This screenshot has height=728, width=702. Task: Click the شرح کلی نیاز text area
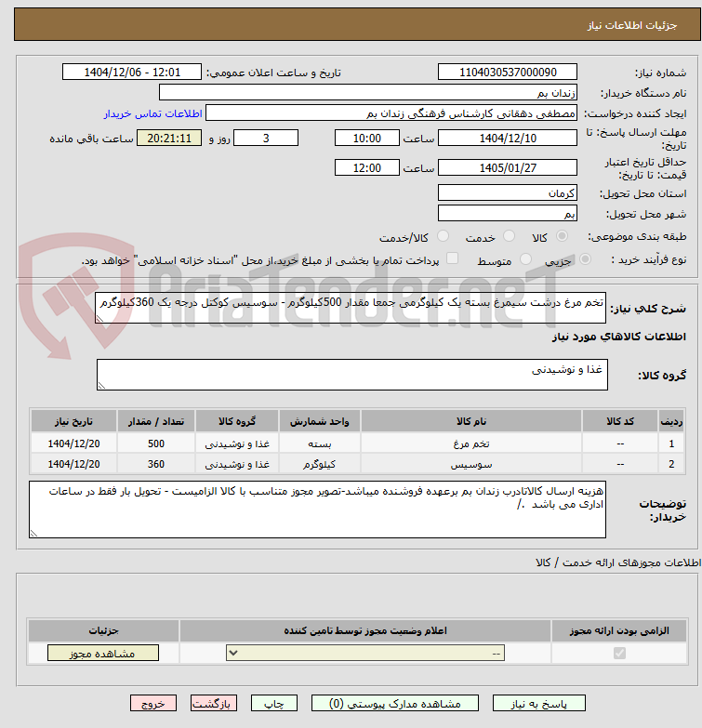(351, 308)
